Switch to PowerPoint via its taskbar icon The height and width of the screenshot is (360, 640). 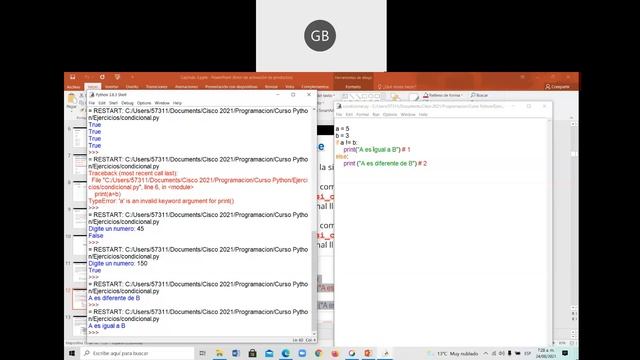click(x=368, y=353)
